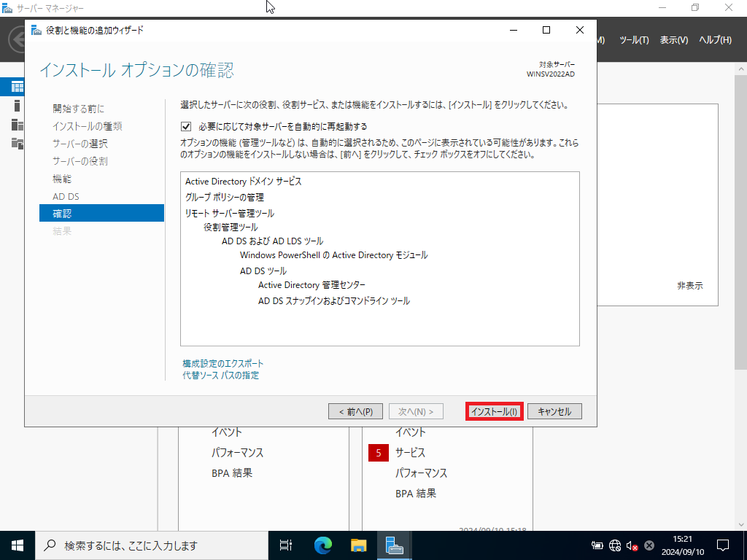Click the gray X status tray icon
The image size is (747, 560).
649,545
